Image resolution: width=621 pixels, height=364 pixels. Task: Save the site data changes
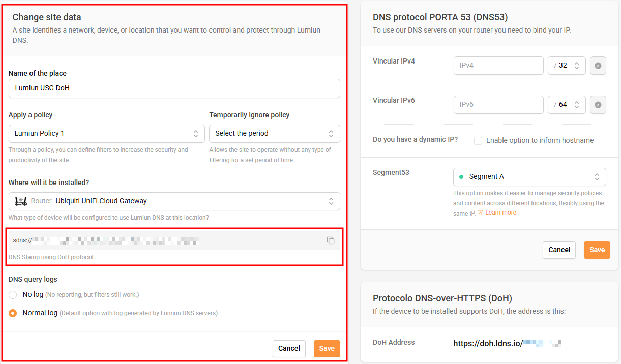(327, 349)
